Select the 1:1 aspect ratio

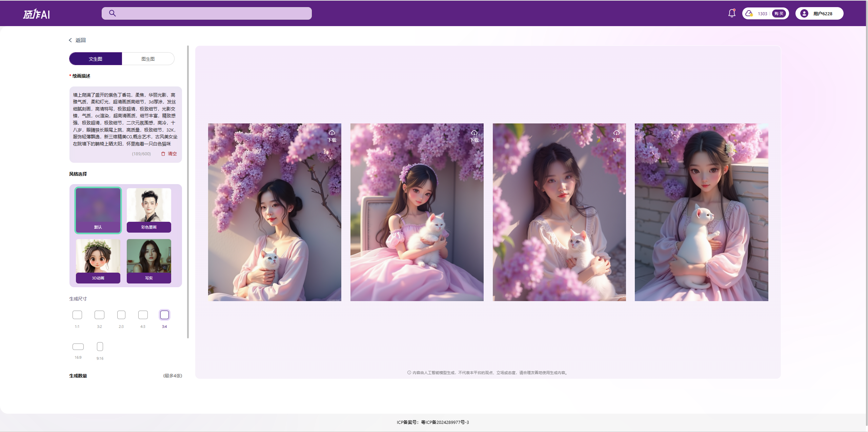pos(77,315)
